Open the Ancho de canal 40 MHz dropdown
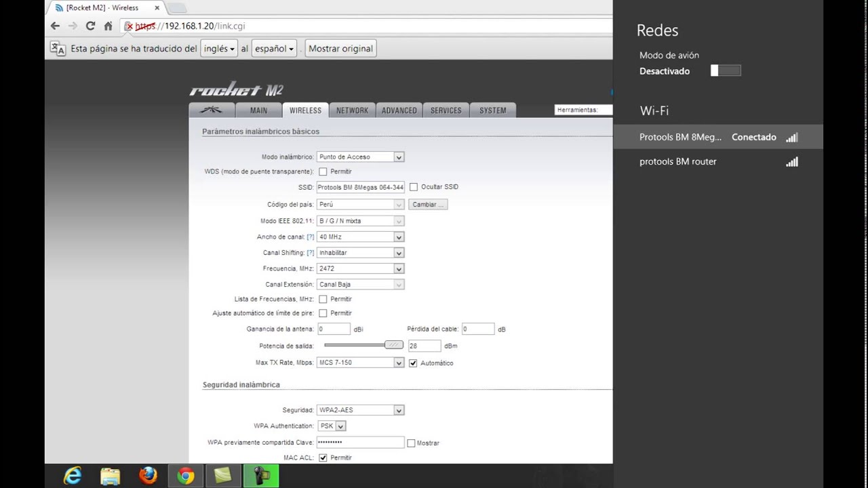The image size is (868, 488). point(361,237)
